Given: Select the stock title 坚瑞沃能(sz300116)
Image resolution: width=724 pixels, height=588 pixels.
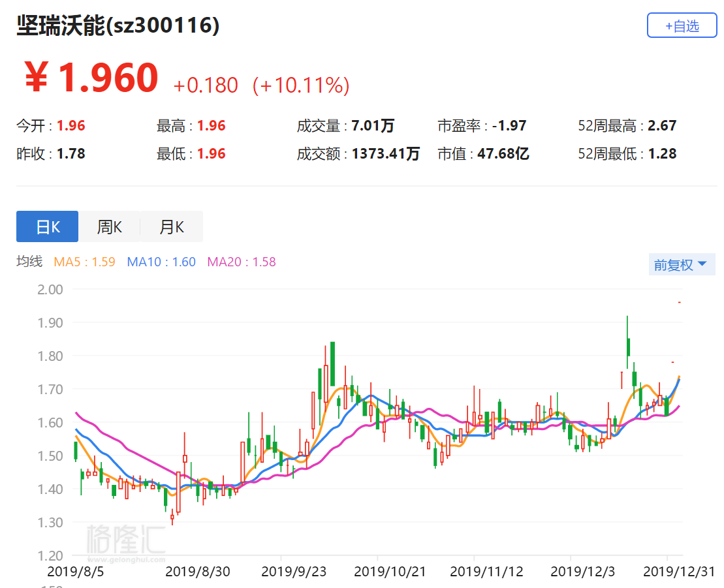Looking at the screenshot, I should 118,25.
